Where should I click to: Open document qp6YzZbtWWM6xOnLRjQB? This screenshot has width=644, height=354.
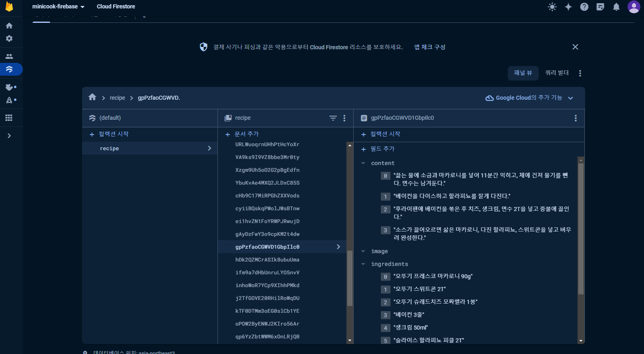267,336
